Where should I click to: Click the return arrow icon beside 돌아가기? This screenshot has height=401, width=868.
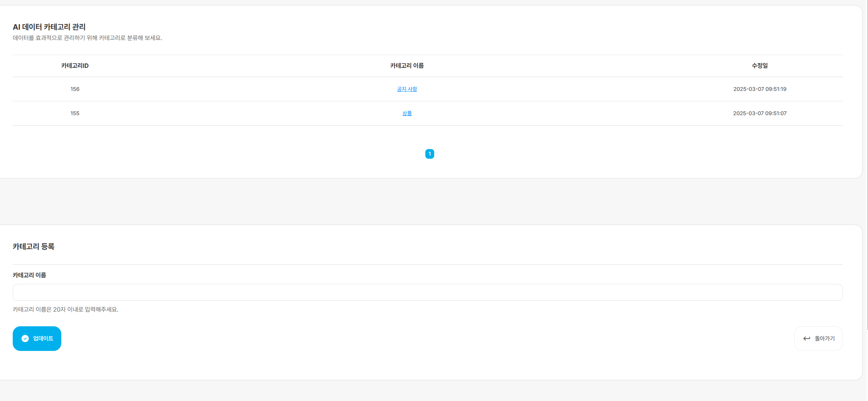[x=807, y=339]
